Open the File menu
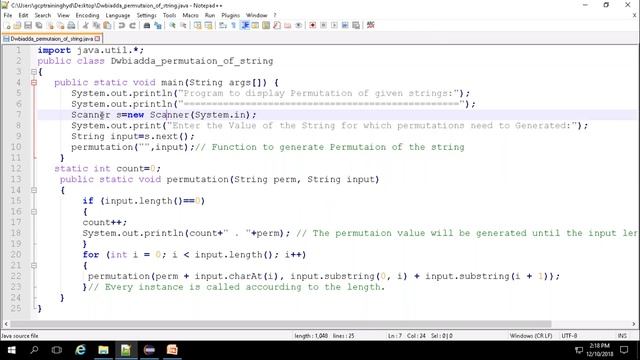Image resolution: width=640 pixels, height=360 pixels. point(8,15)
